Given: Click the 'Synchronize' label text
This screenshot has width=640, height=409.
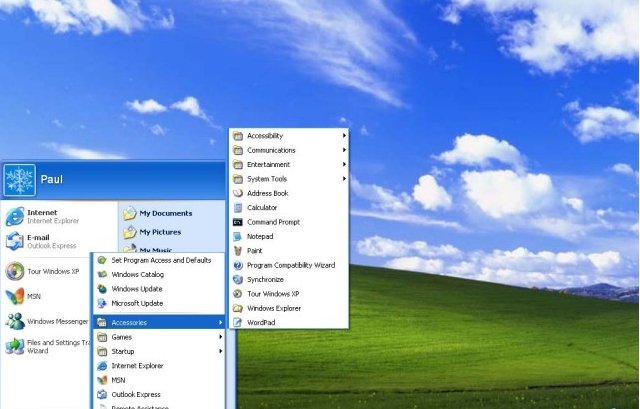Looking at the screenshot, I should click(265, 280).
